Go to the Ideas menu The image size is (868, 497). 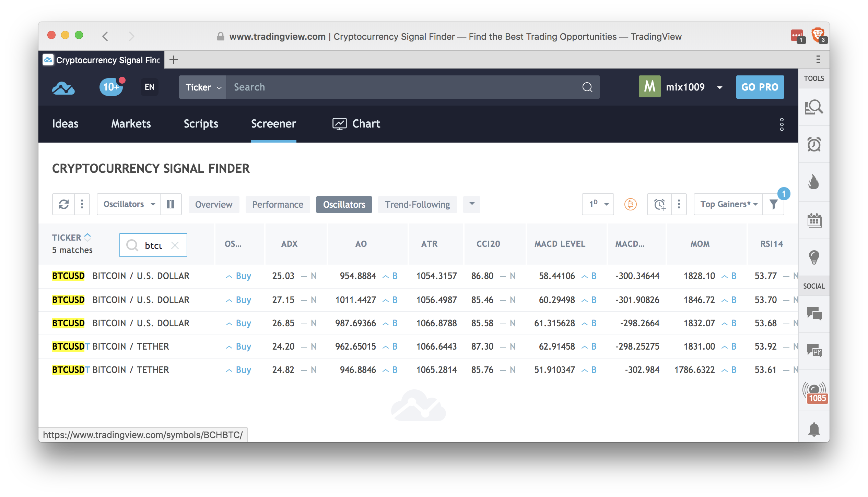(x=65, y=124)
